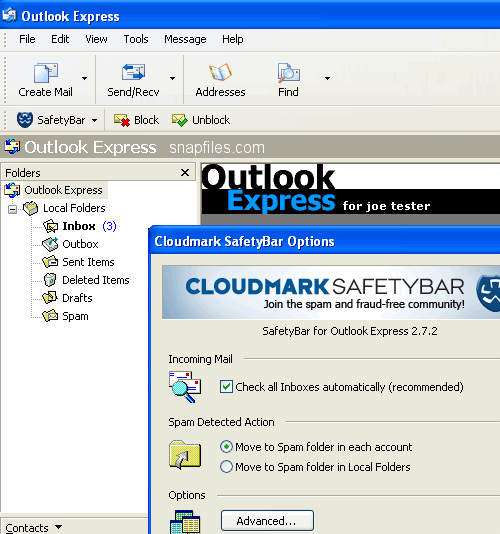Click the Cloudmark SafetyBar banner image
This screenshot has height=534, width=500.
(331, 293)
